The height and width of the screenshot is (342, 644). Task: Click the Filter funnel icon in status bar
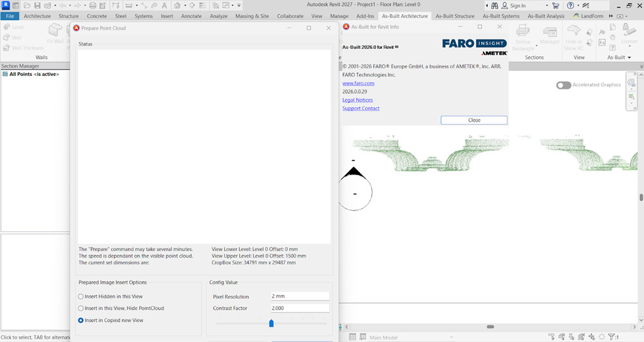[x=613, y=337]
